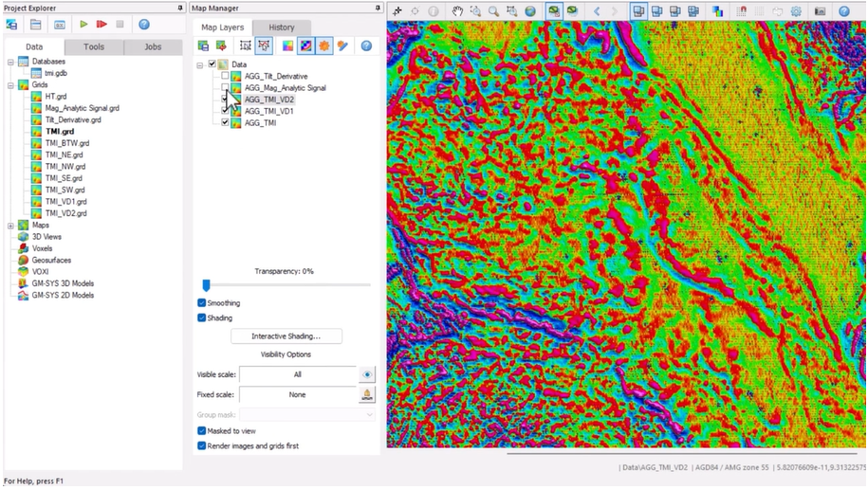Check the AGG_Tilt_Derivative layer checkbox

(225, 76)
